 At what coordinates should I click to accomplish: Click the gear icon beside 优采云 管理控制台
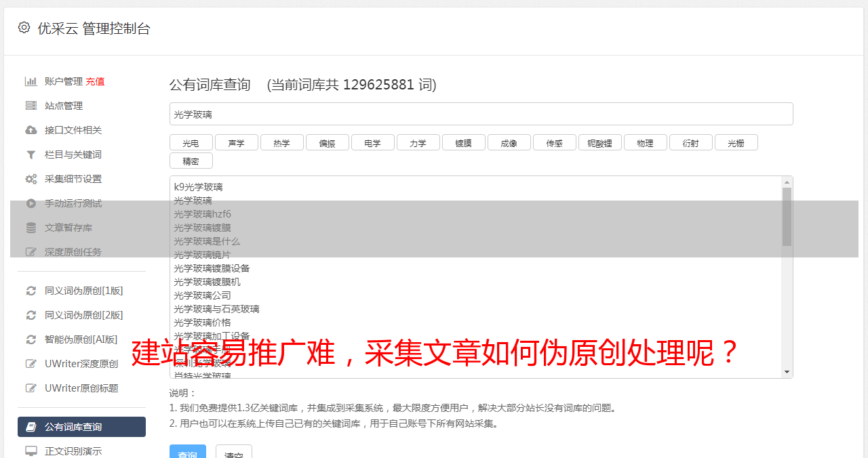point(24,28)
